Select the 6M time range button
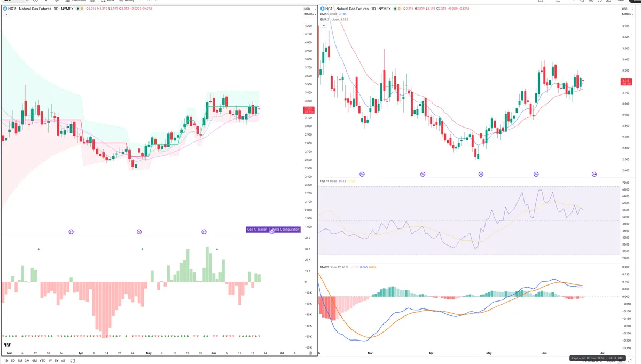This screenshot has width=641, height=364. point(35,361)
